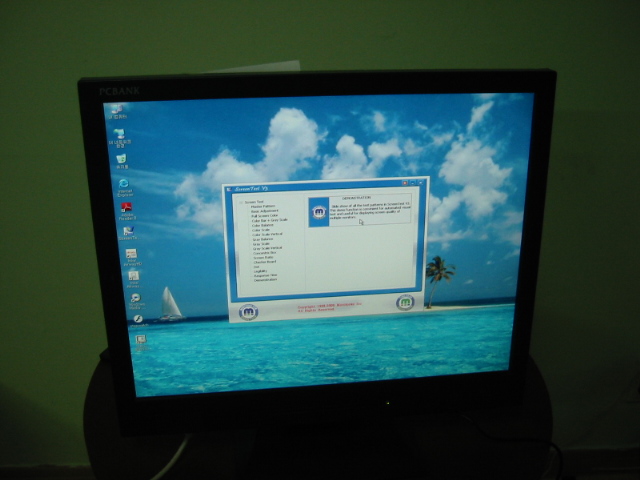Select Color Scale test
The width and height of the screenshot is (640, 480).
click(x=261, y=230)
